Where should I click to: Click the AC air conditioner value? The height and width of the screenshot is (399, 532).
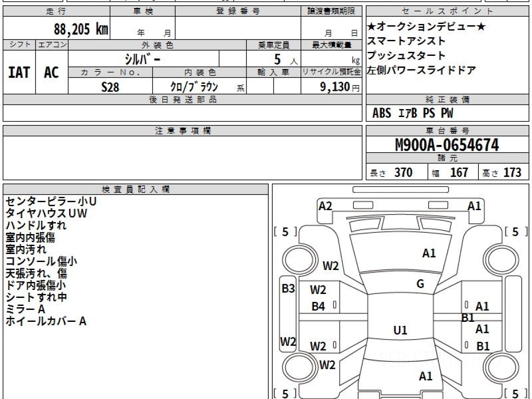pos(51,72)
